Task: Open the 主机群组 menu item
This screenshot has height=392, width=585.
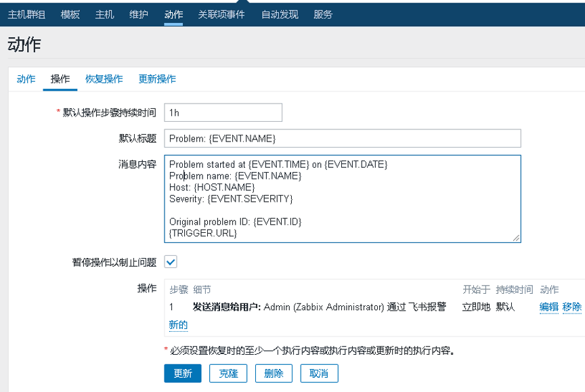Action: 27,14
